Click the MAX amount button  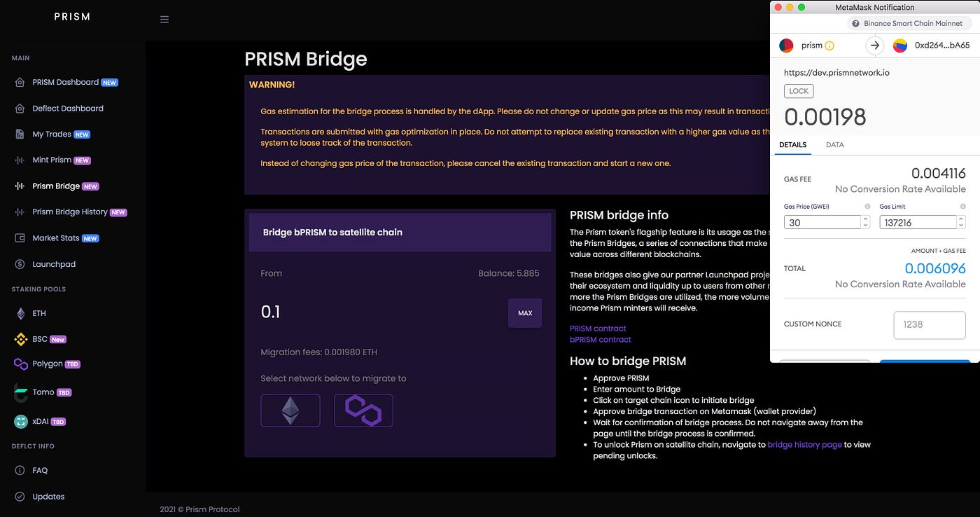click(x=525, y=313)
